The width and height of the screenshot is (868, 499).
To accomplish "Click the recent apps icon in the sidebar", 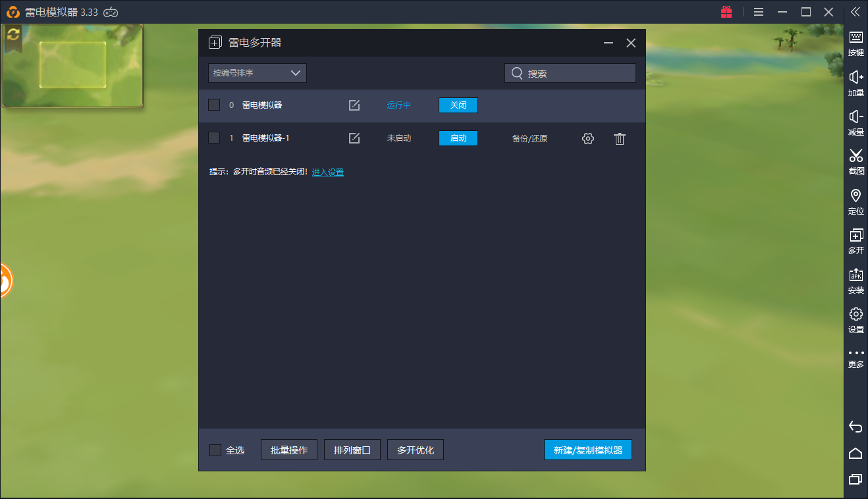I will click(855, 479).
